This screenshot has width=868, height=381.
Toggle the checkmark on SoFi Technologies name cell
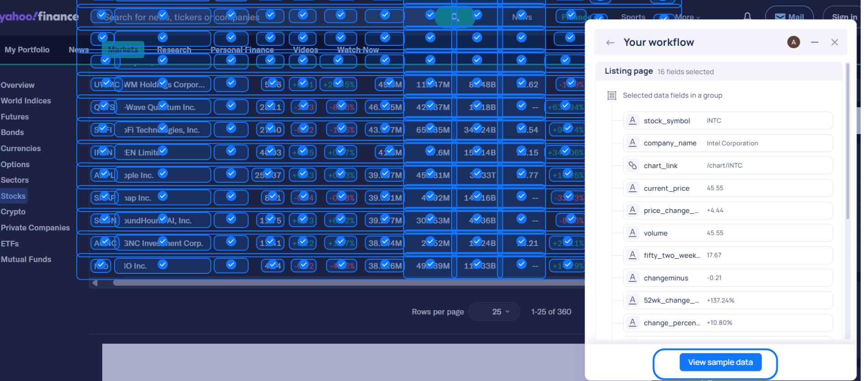(163, 128)
